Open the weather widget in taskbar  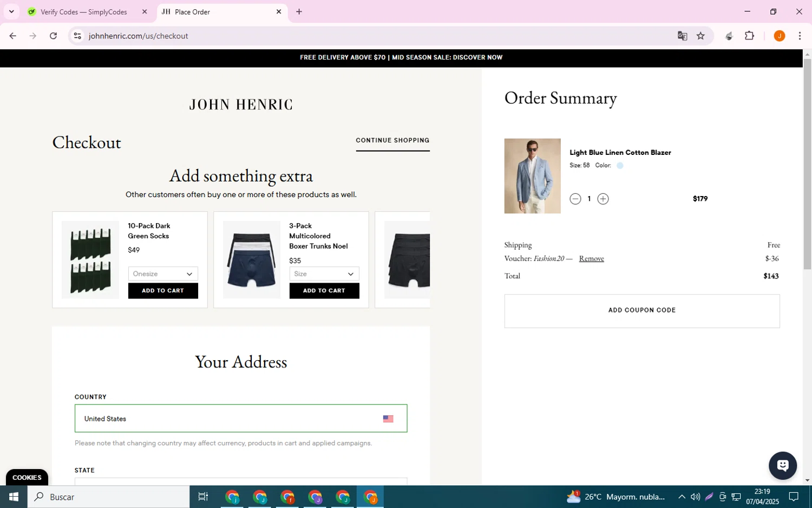(615, 497)
